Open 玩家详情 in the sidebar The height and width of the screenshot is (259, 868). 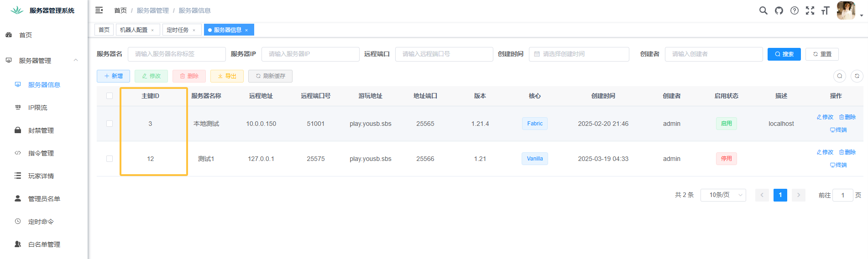43,176
